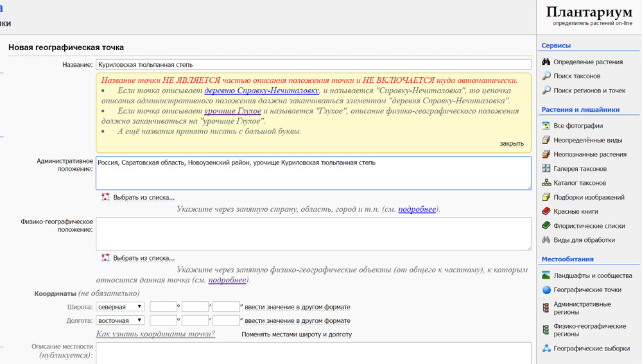Click the binoculars icon for Определение растения

tap(546, 62)
